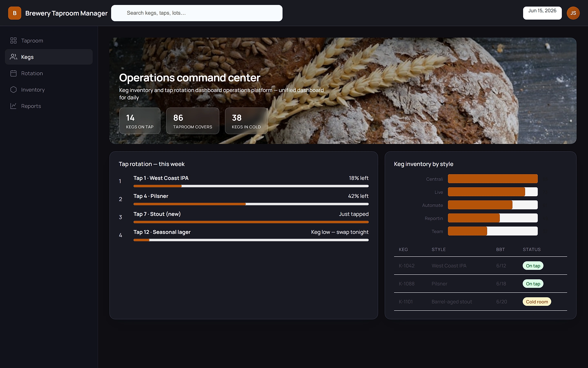The height and width of the screenshot is (368, 588).
Task: Open the Taproom menu item
Action: (49, 40)
